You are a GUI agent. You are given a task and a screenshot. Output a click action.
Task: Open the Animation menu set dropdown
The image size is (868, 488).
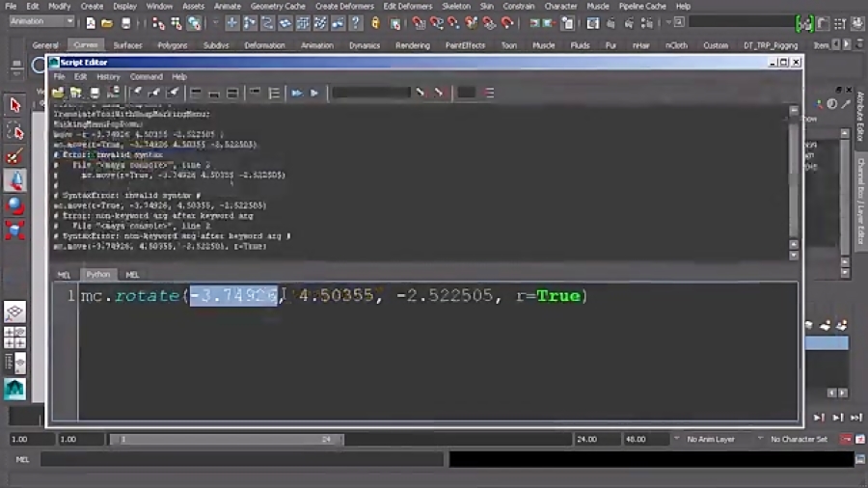(x=42, y=21)
